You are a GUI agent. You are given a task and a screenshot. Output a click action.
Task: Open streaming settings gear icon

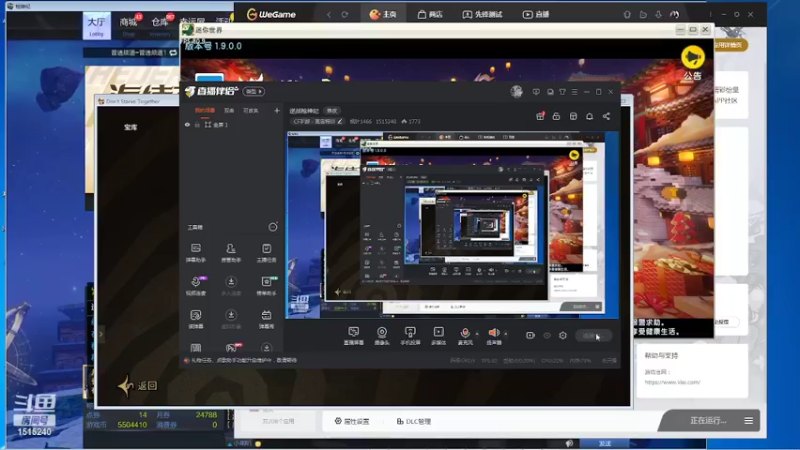[563, 335]
